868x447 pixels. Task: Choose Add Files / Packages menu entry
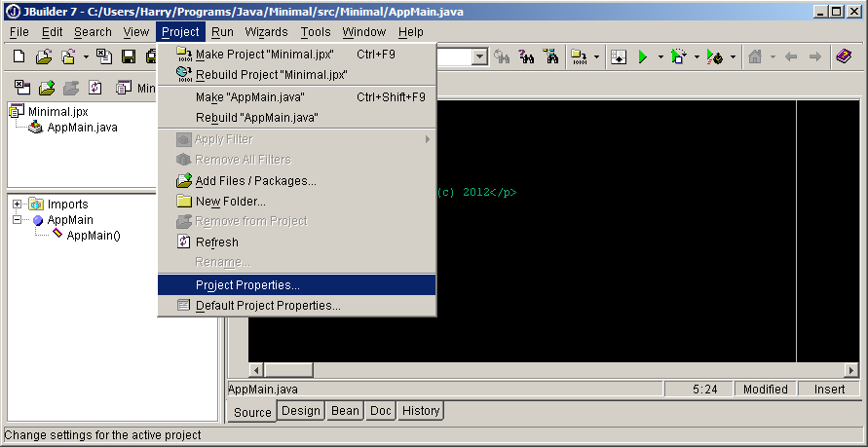[x=297, y=181]
